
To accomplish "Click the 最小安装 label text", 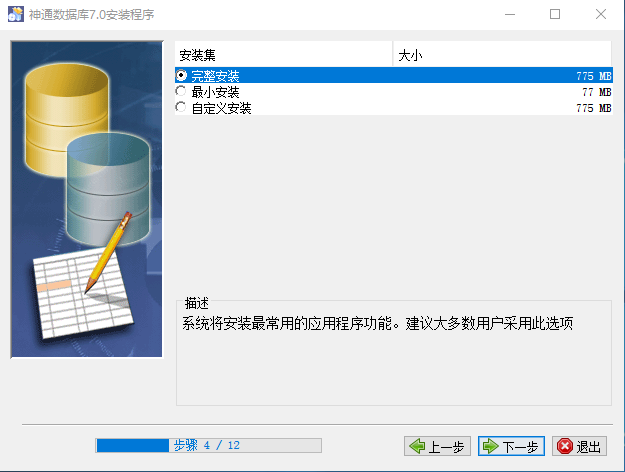I will (x=215, y=92).
